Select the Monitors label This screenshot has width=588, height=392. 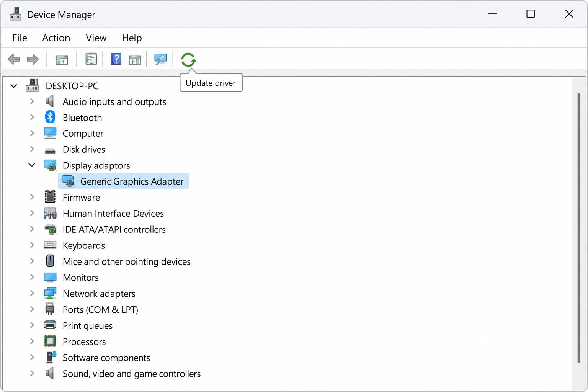(x=81, y=278)
